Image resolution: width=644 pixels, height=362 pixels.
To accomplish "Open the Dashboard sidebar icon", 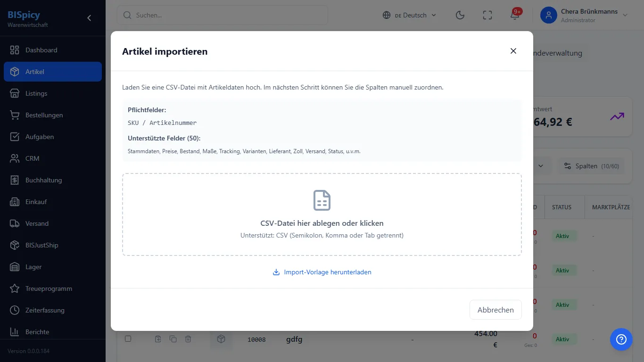I will (x=15, y=50).
